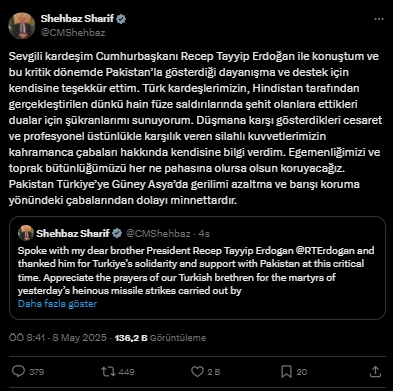Click the 449 retweets count
Viewport: 393px width, 391px height.
(x=127, y=372)
